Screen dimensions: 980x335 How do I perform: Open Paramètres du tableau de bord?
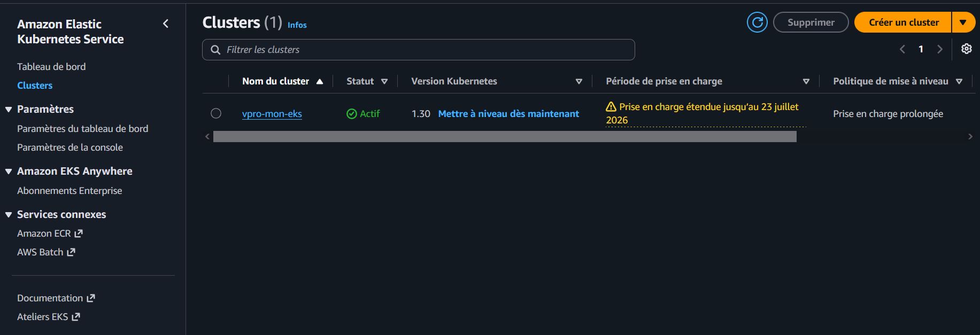coord(82,129)
